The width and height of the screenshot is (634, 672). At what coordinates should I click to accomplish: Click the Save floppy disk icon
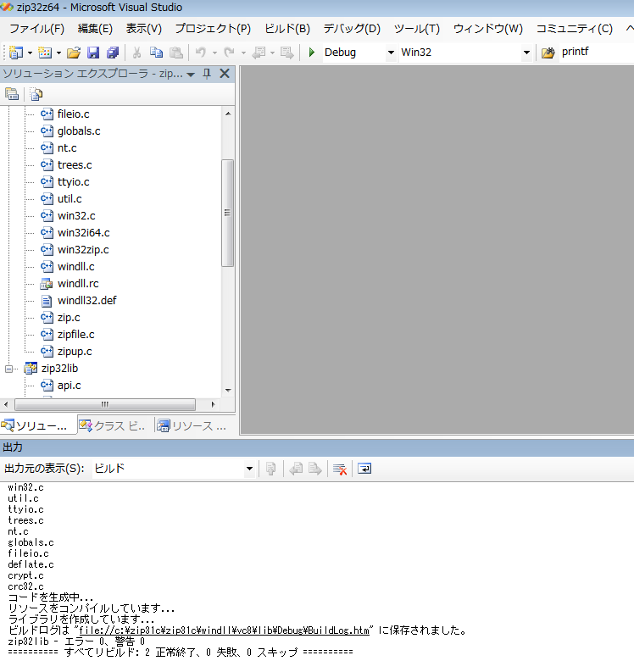[x=93, y=53]
